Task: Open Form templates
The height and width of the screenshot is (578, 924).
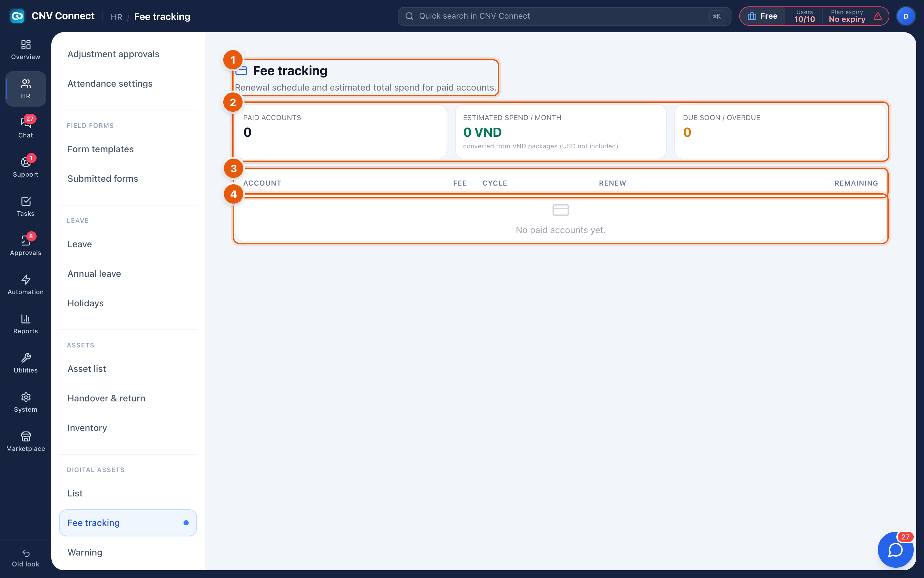Action: coord(128,149)
